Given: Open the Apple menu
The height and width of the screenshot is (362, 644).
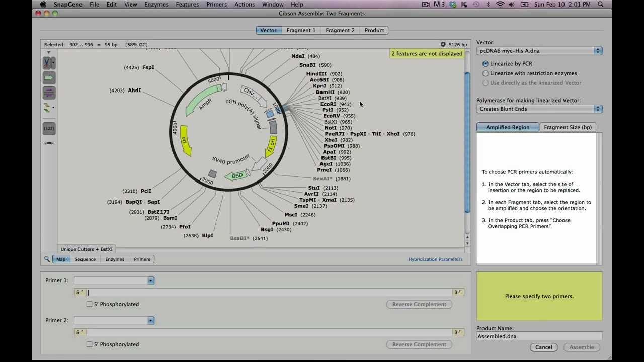Looking at the screenshot, I should (43, 5).
